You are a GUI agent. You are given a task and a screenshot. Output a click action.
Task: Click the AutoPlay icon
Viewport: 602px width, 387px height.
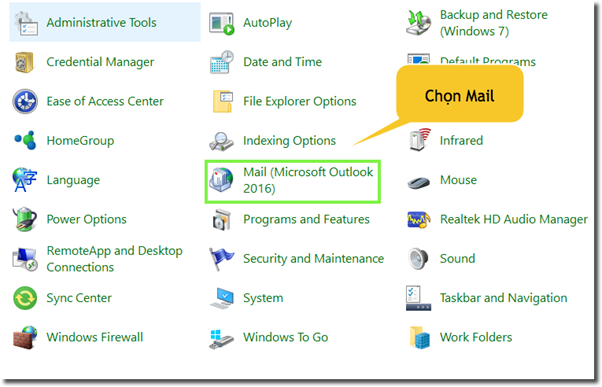[222, 23]
